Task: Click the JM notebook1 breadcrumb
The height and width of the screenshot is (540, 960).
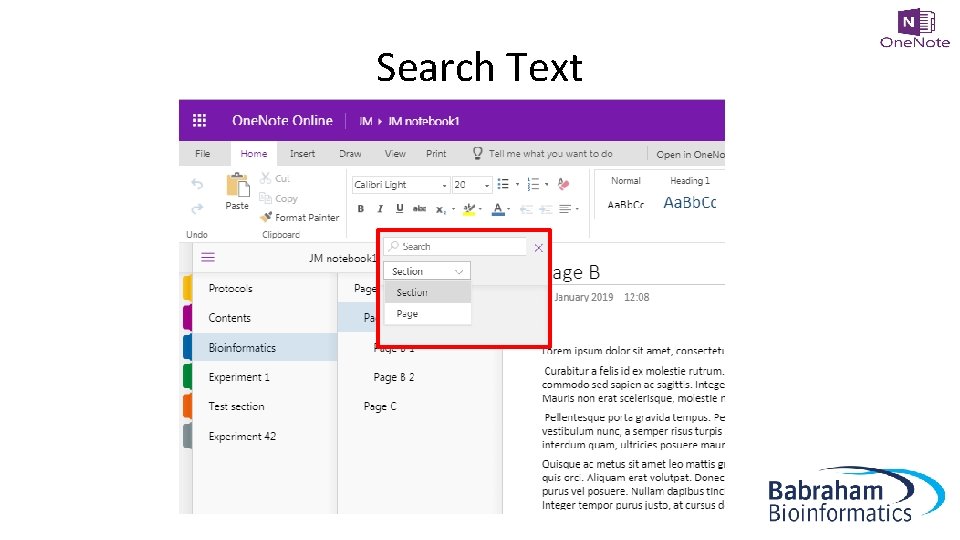Action: click(424, 121)
